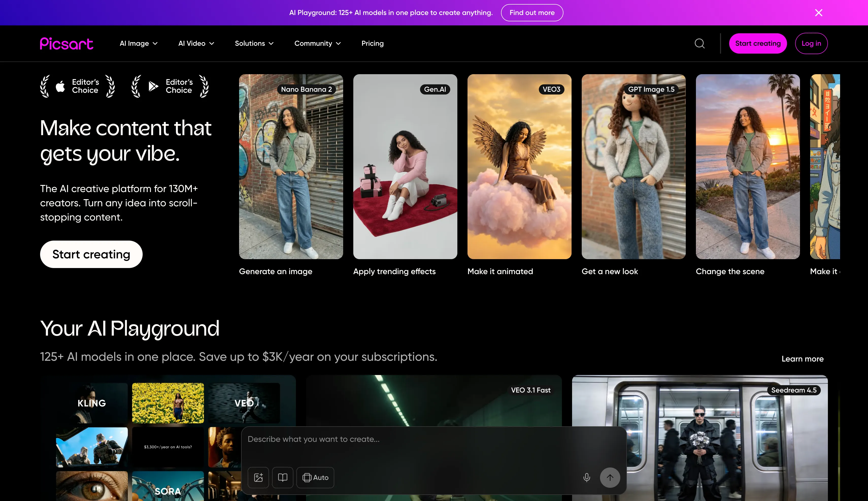Image resolution: width=868 pixels, height=501 pixels.
Task: Open the Community menu
Action: click(317, 43)
